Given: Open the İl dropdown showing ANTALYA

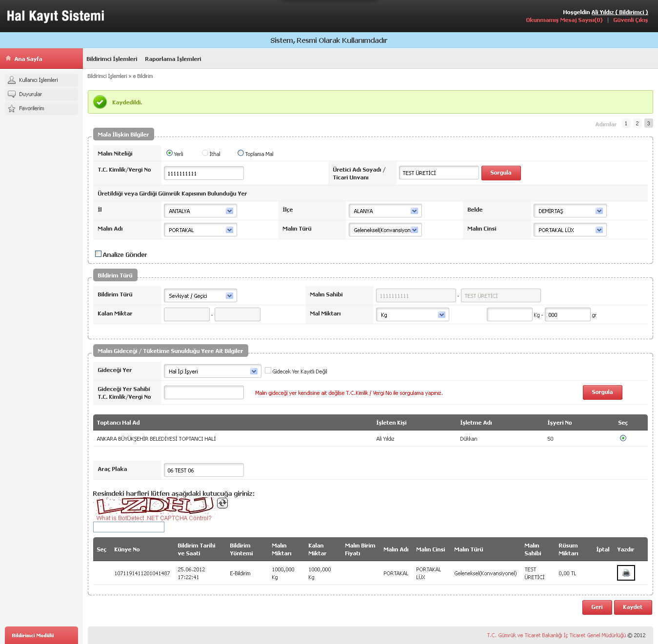Looking at the screenshot, I should (x=200, y=211).
